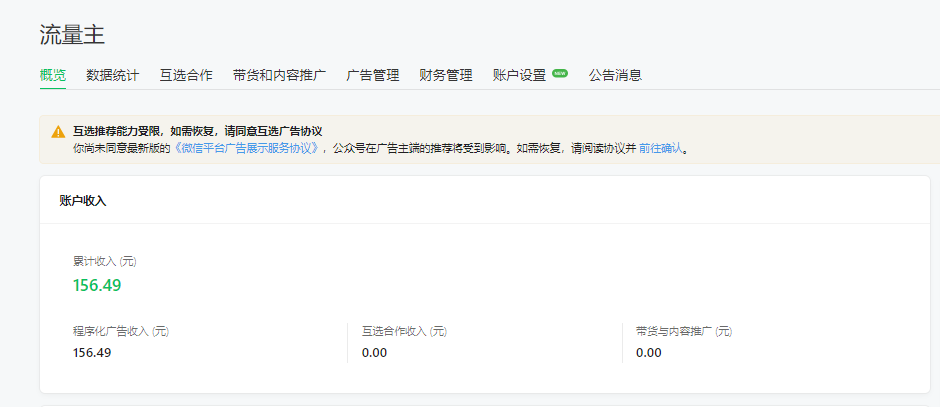
Task: Go to 带货和内容推广 tab
Action: [x=279, y=76]
